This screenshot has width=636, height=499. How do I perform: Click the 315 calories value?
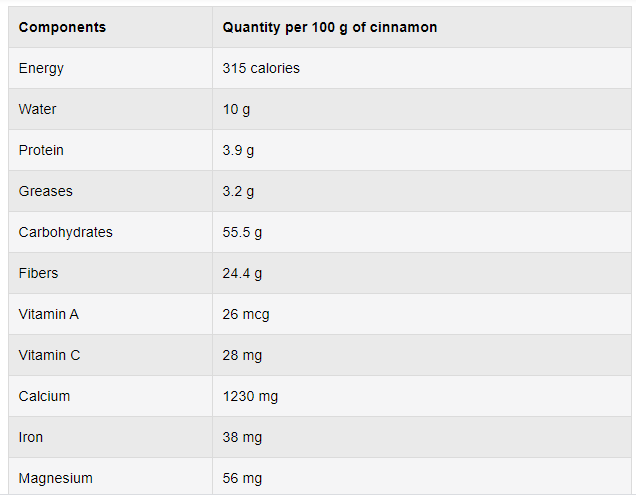[x=261, y=68]
